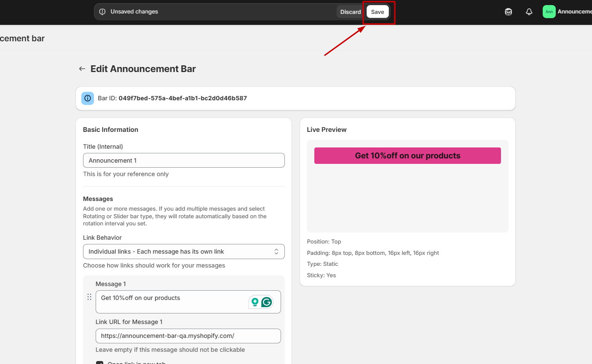Screen dimensions: 592x364
Task: Click the Title (Internal) input field
Action: pos(183,161)
